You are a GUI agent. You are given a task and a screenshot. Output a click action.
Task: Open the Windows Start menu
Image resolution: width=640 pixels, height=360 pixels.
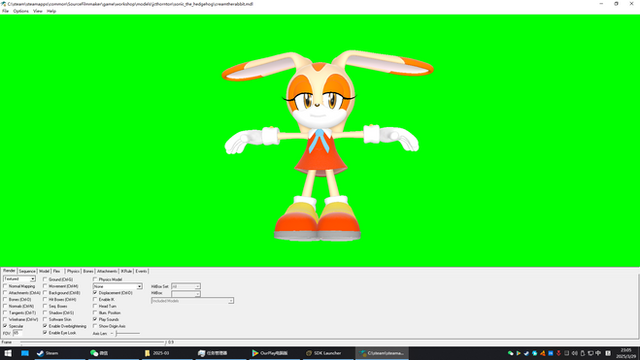[8, 353]
